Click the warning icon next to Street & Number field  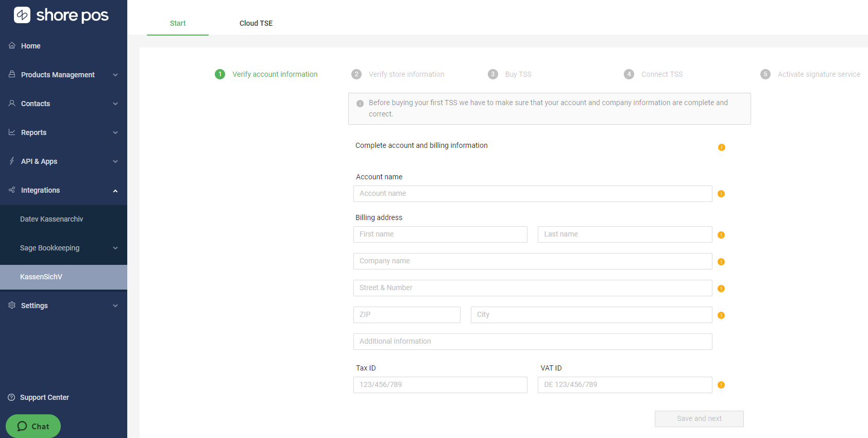pyautogui.click(x=721, y=289)
